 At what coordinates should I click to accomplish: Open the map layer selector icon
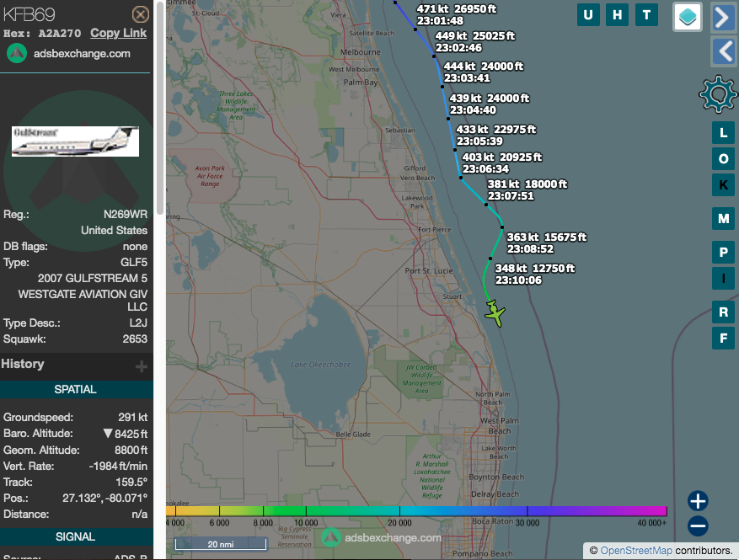pyautogui.click(x=687, y=17)
